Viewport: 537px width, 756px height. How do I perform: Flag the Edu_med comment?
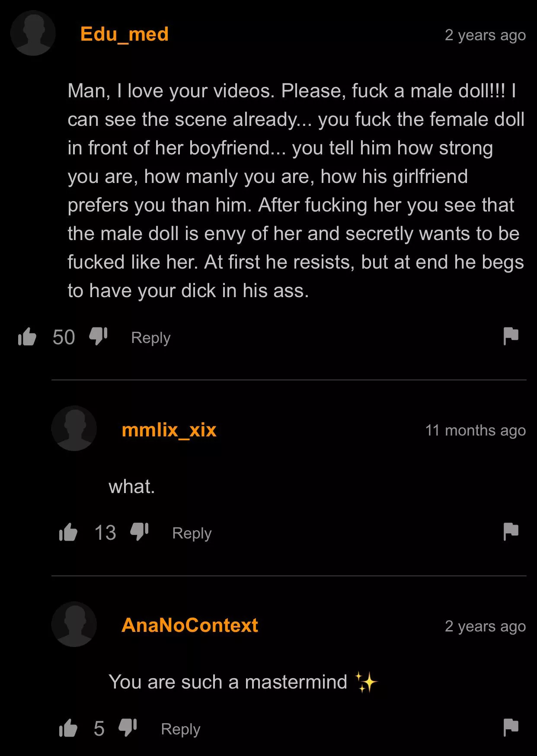511,336
